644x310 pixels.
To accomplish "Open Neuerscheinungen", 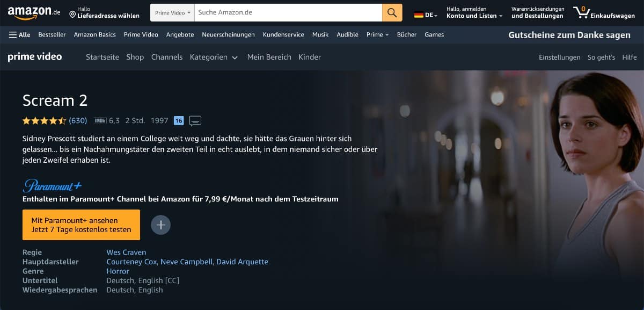I will [x=228, y=34].
